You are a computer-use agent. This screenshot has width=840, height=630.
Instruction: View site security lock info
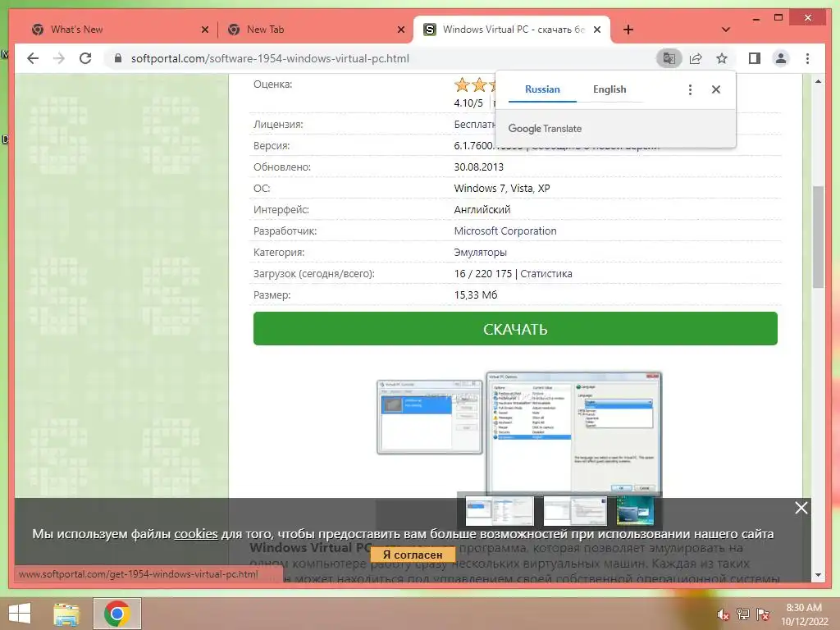pyautogui.click(x=118, y=58)
